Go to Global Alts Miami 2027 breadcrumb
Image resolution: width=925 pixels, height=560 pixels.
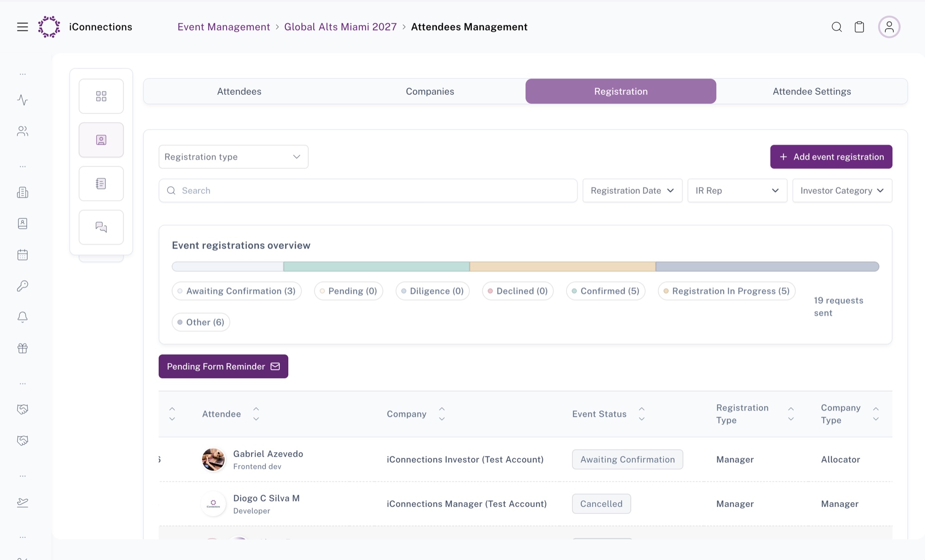[340, 27]
